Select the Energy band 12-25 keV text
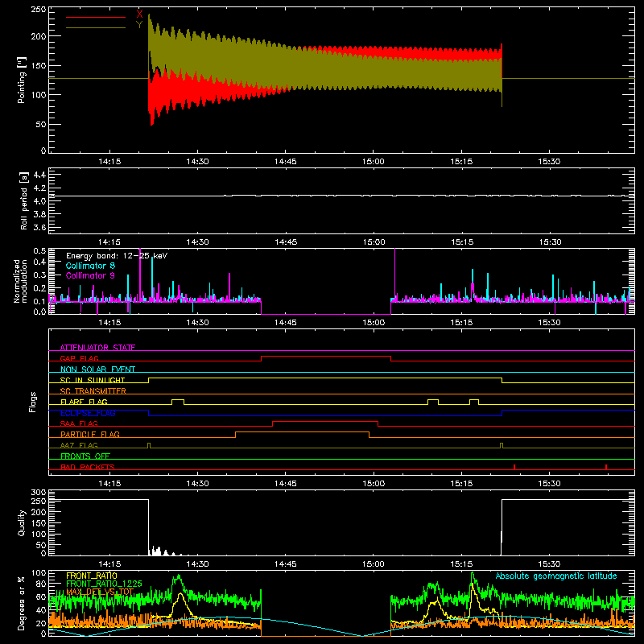644x644 pixels. pos(117,256)
